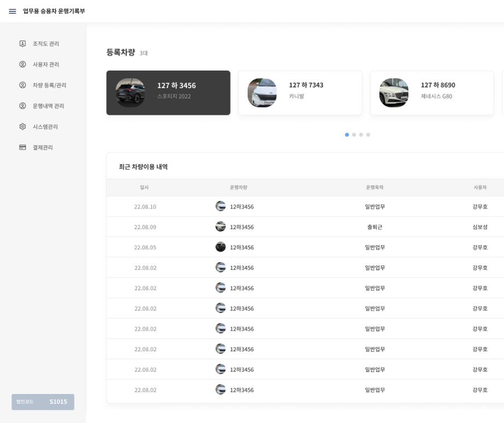Click 강무호 in the 22.08.10 row
This screenshot has height=423, width=504.
(x=480, y=207)
